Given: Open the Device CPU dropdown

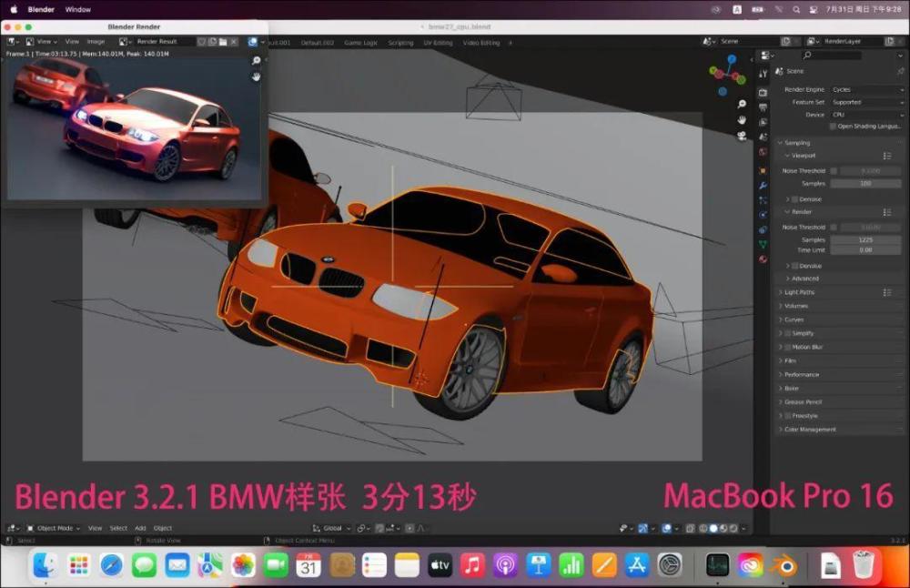Looking at the screenshot, I should coord(866,115).
